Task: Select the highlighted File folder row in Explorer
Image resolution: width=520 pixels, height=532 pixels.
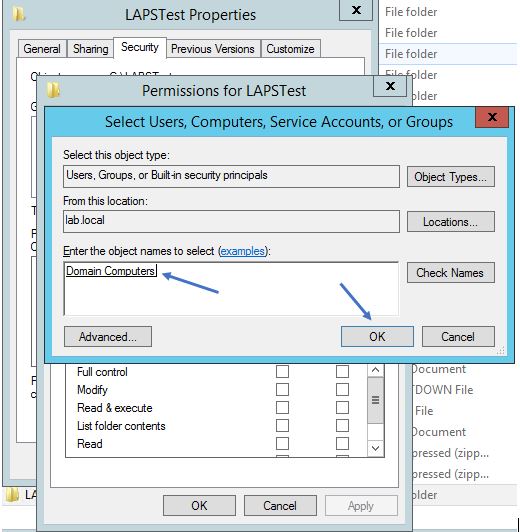Action: pos(448,54)
